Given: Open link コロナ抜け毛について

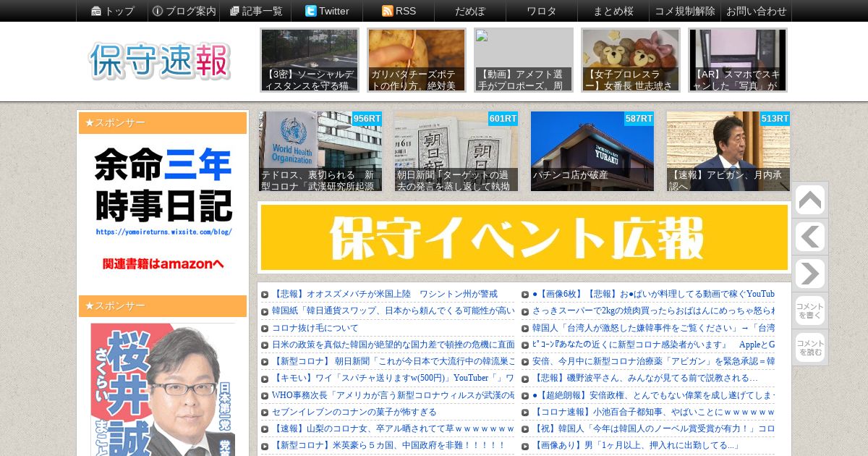Looking at the screenshot, I should click(x=315, y=328).
